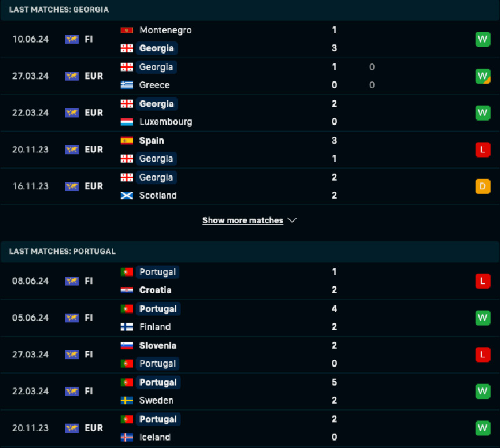This screenshot has height=448, width=500.
Task: Click the orange D badge for Scotland match
Action: tap(482, 186)
